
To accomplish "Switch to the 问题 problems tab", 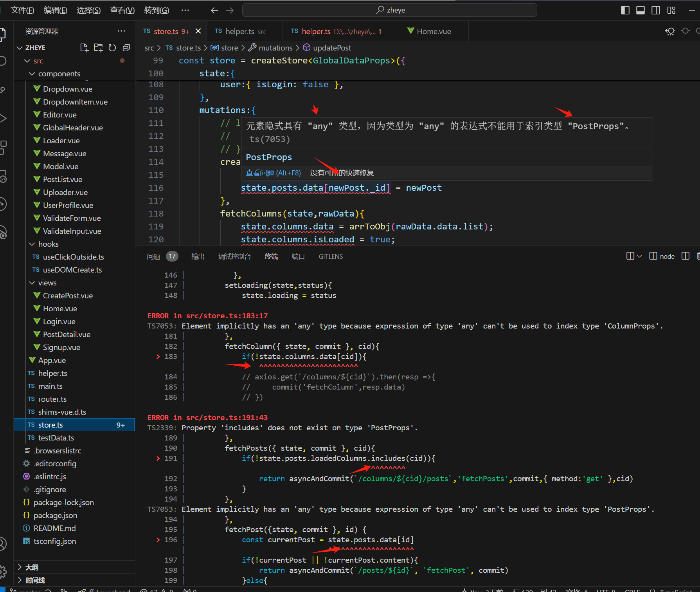I will pos(153,256).
